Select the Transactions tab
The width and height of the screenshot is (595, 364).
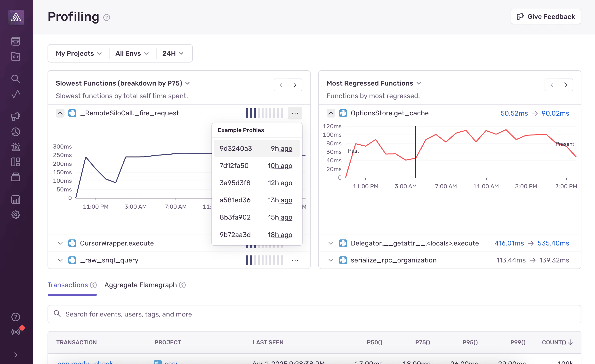pyautogui.click(x=68, y=285)
